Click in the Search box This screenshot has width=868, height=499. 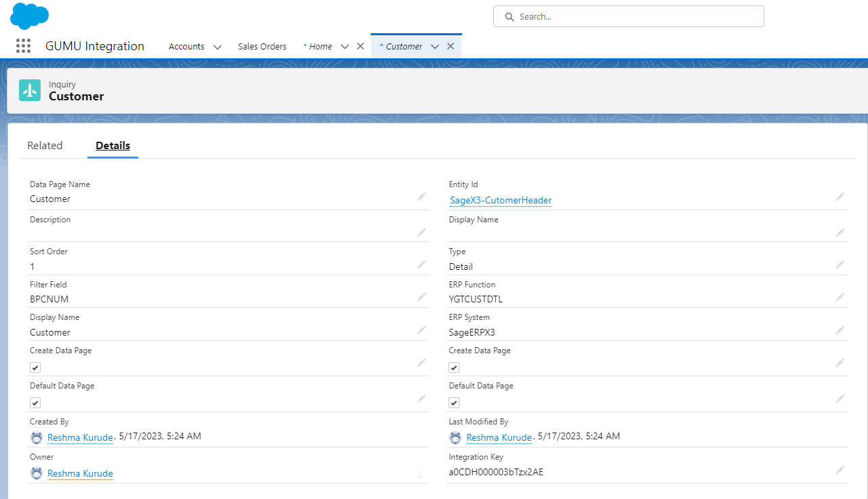(628, 16)
